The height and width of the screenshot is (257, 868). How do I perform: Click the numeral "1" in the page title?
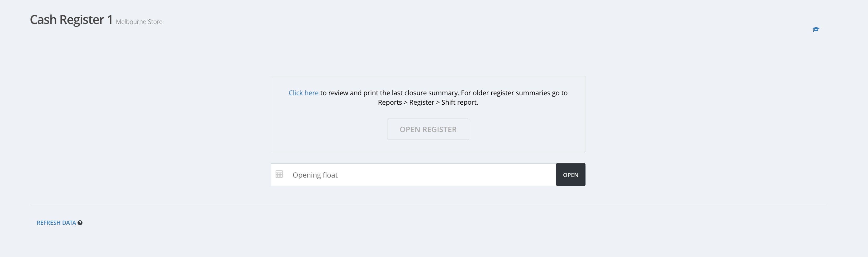(x=110, y=20)
